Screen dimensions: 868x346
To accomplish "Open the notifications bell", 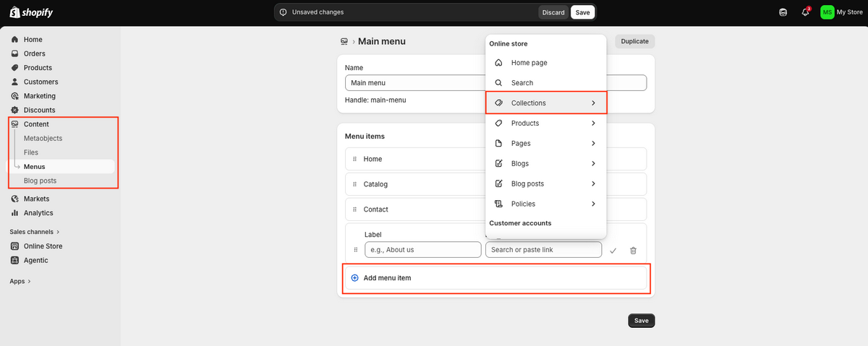I will click(805, 12).
